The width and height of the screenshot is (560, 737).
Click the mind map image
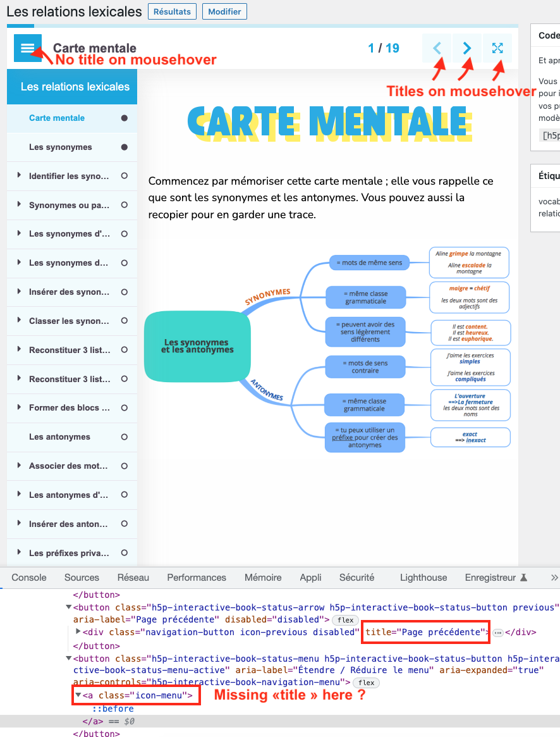pos(327,349)
